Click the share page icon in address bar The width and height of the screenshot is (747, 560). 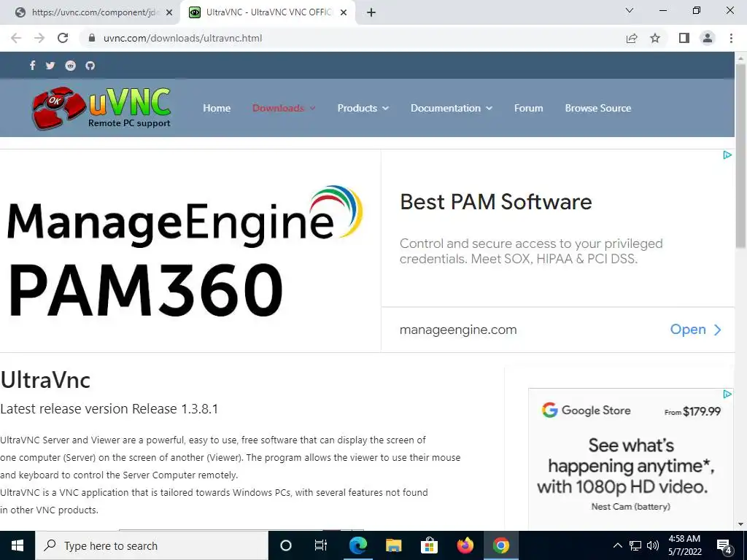pos(632,38)
